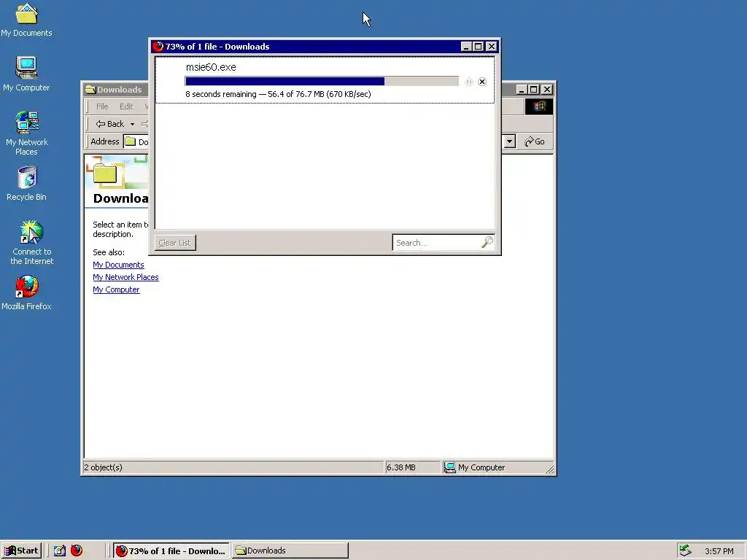Select My Network Places desktop icon
This screenshot has width=747, height=560.
[27, 133]
